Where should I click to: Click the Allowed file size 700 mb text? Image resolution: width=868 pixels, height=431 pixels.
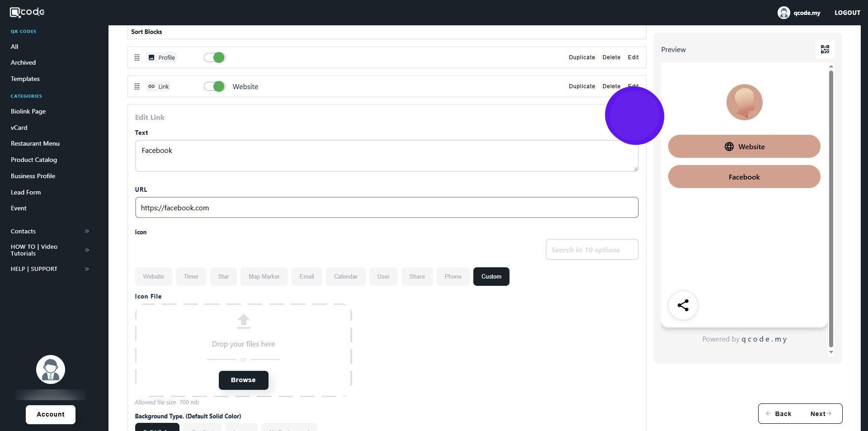coord(167,403)
